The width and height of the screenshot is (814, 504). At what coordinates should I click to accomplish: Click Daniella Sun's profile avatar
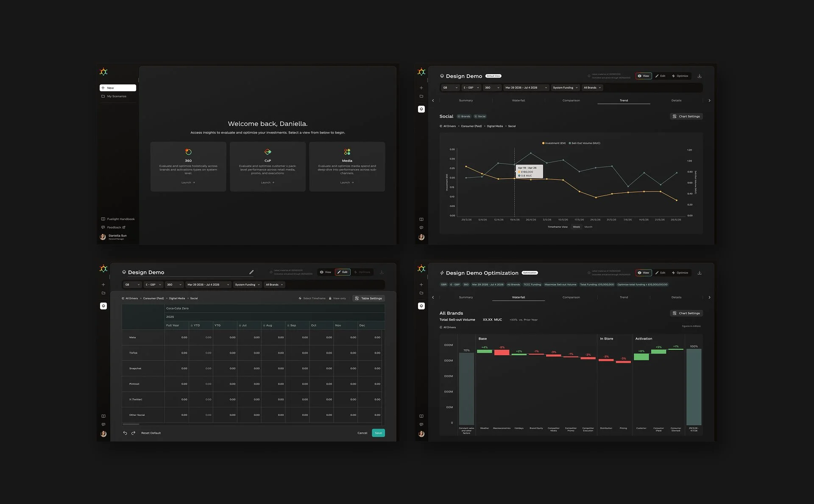pyautogui.click(x=103, y=237)
